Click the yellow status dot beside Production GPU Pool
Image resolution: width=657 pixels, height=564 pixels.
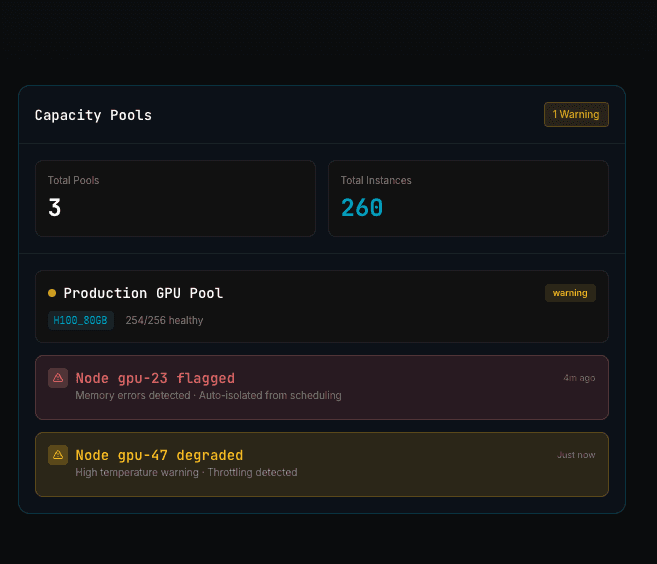[52, 293]
